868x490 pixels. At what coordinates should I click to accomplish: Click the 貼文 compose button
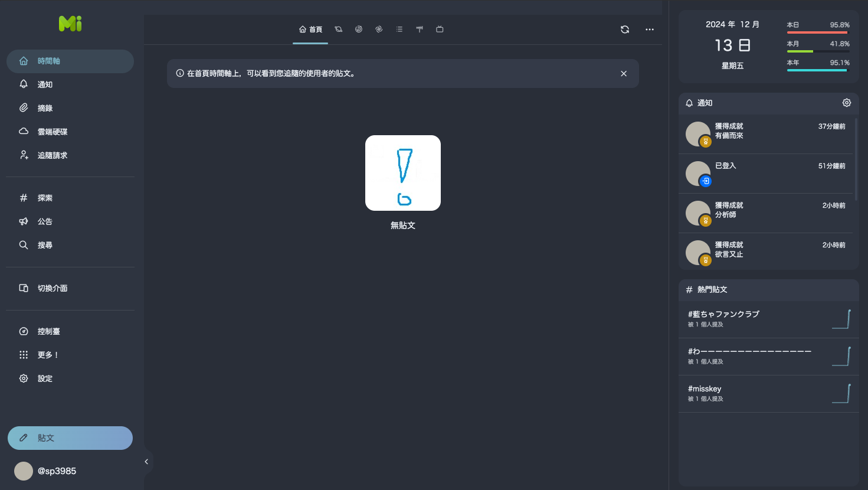tap(70, 438)
